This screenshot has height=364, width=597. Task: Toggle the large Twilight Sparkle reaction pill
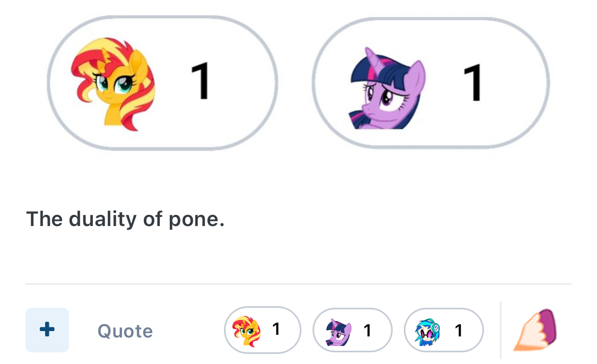(430, 83)
